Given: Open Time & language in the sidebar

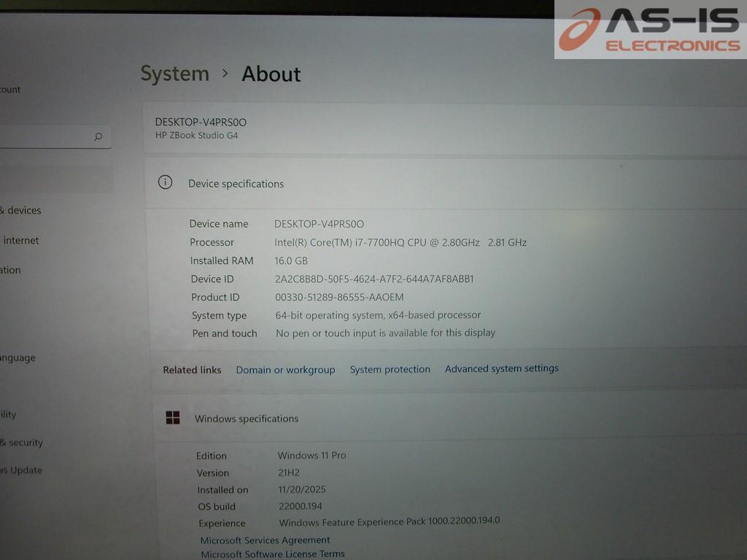Looking at the screenshot, I should pos(18,358).
